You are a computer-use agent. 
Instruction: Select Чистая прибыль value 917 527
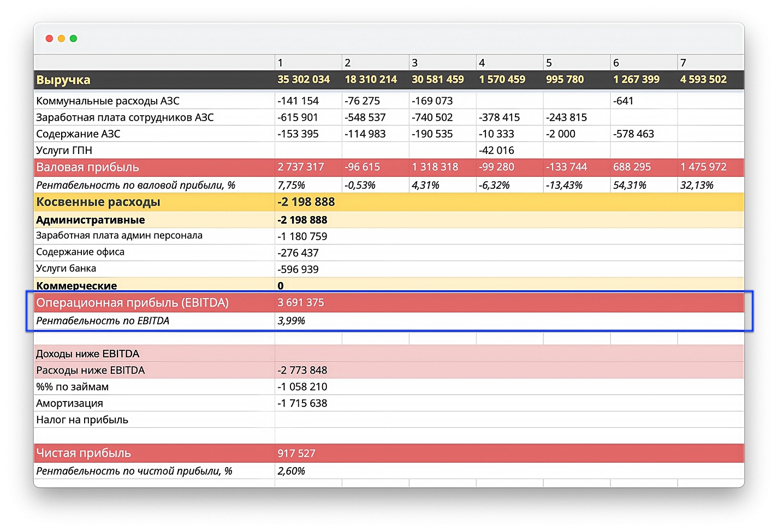pos(296,453)
